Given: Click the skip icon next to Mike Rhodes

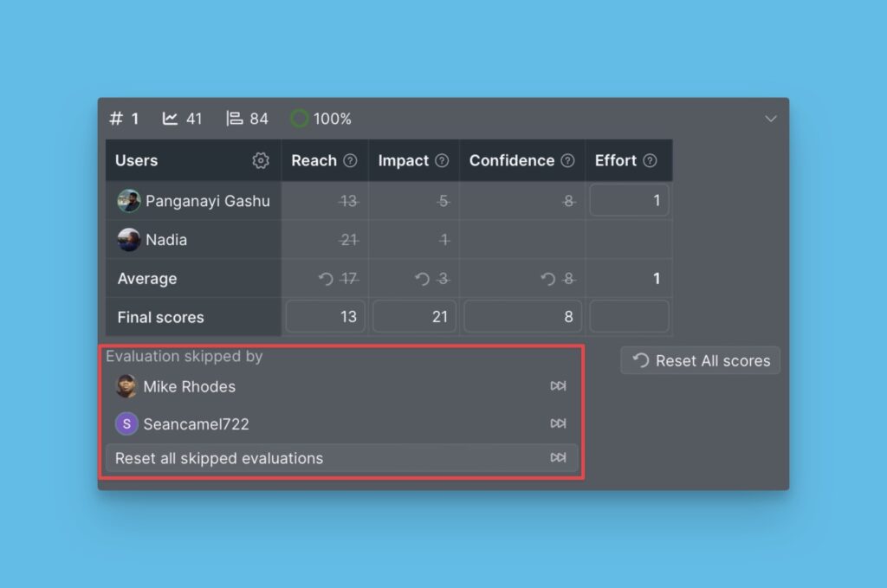Looking at the screenshot, I should [558, 386].
